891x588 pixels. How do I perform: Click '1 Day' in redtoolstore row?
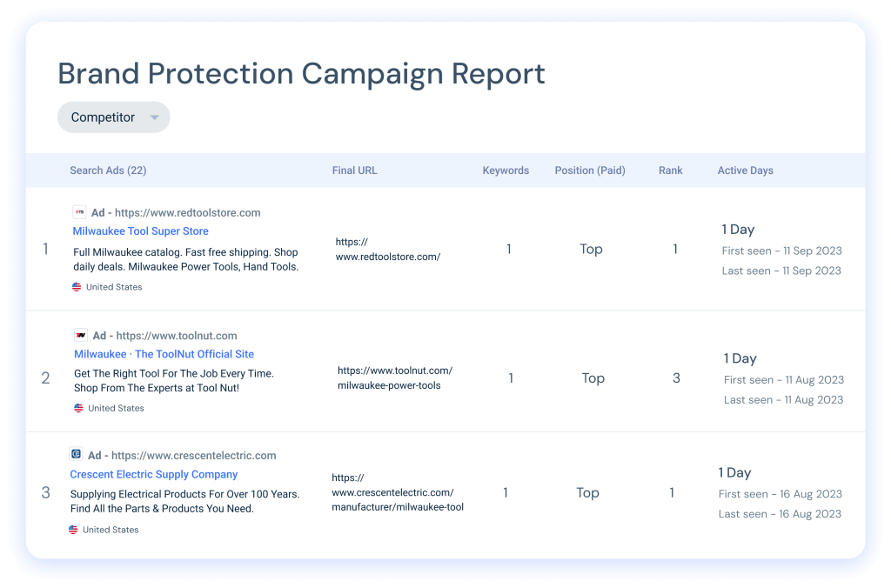[738, 230]
